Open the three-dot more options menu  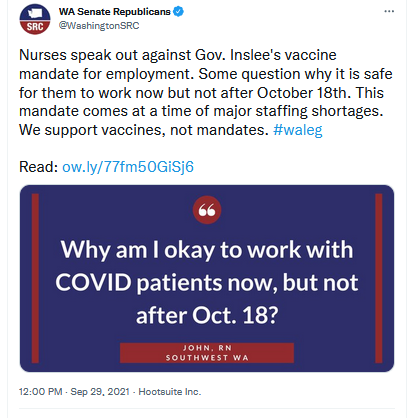389,11
